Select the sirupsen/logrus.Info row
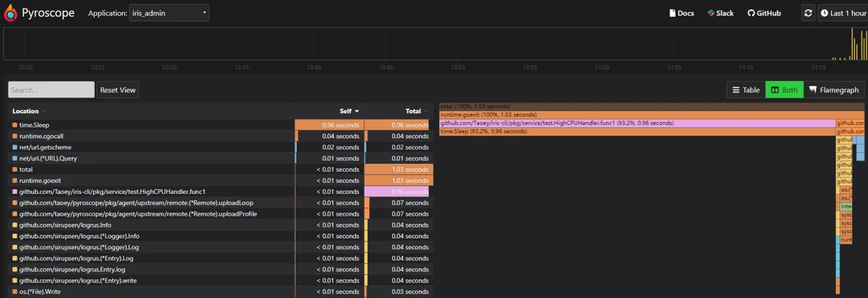This screenshot has height=298, width=868. tap(220, 225)
